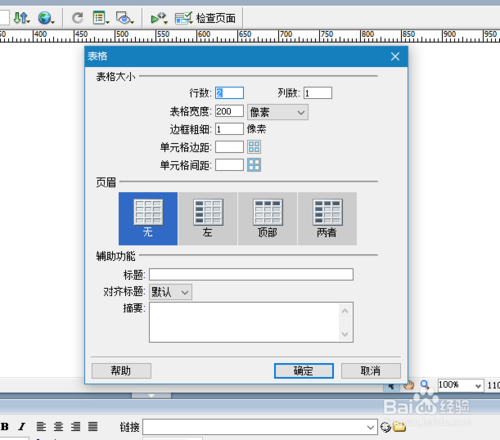Open the 像素 width unit dropdown
500x440 pixels.
tap(278, 112)
